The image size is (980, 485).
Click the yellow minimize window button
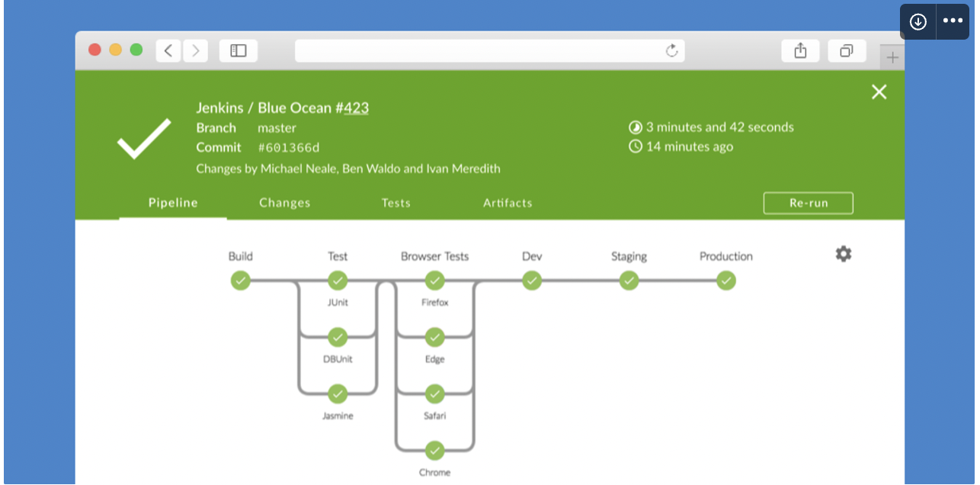(115, 50)
